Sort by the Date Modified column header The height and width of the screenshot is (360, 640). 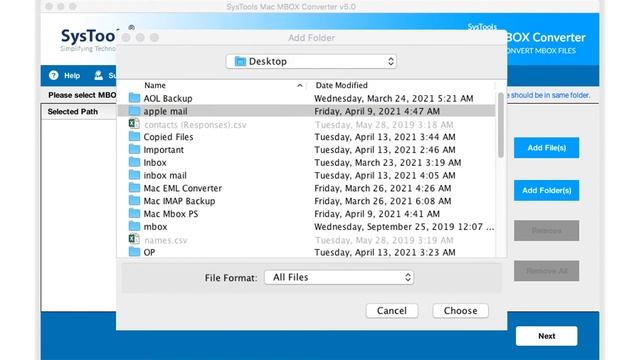[341, 85]
